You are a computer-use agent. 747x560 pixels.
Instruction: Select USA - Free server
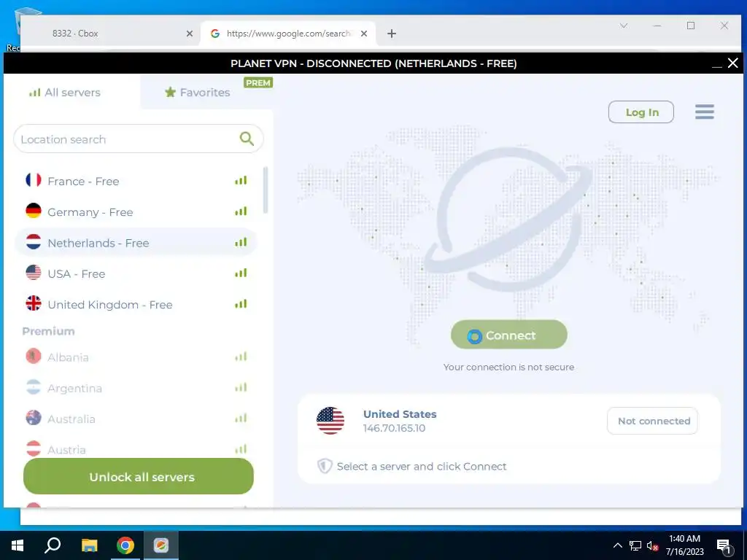coord(136,273)
